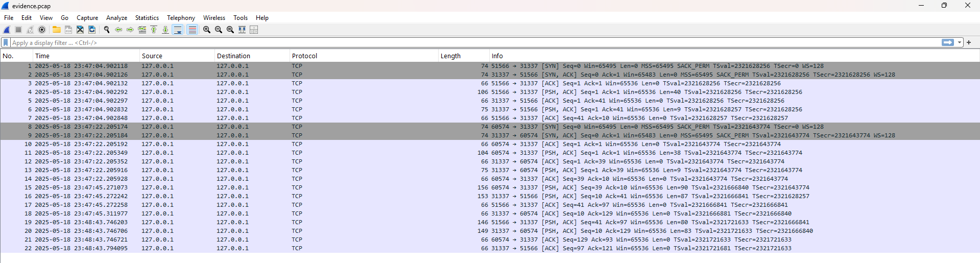Open recent display filter history dropdown

click(x=960, y=42)
